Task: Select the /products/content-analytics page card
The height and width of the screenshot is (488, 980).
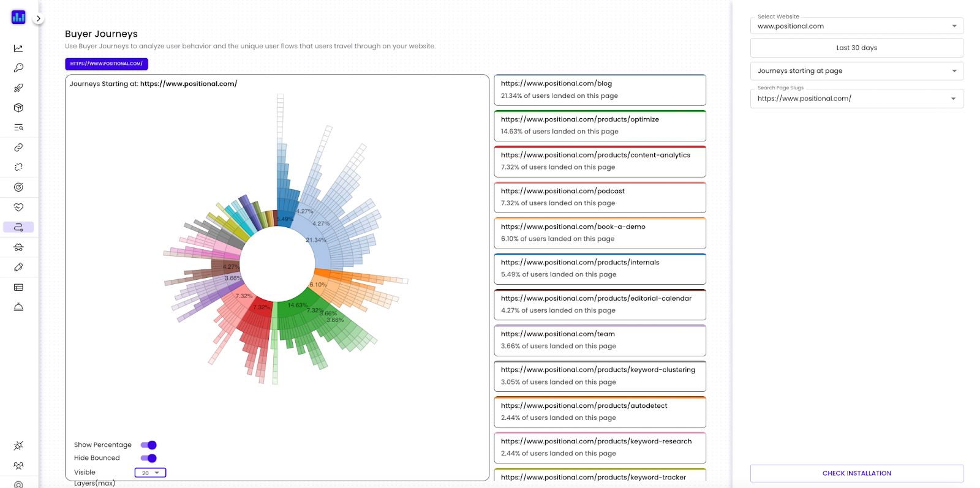Action: (600, 162)
